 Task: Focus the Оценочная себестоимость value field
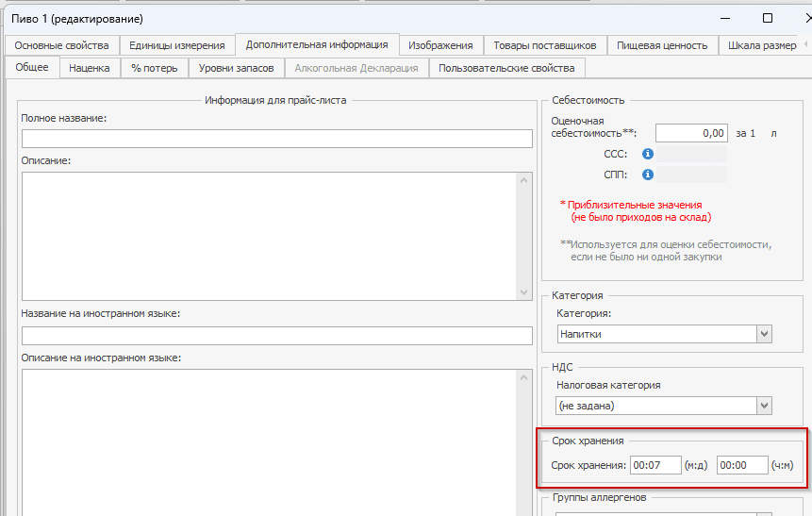pyautogui.click(x=692, y=134)
